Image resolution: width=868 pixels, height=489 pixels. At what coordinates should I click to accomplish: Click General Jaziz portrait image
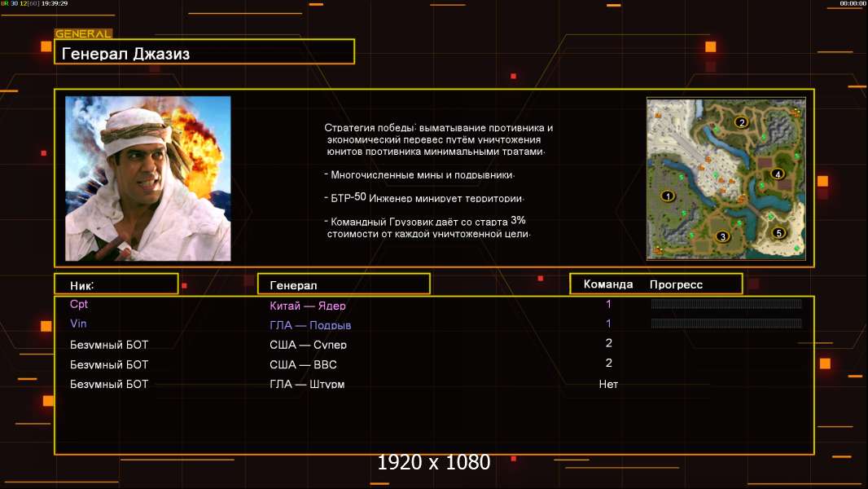pos(148,178)
